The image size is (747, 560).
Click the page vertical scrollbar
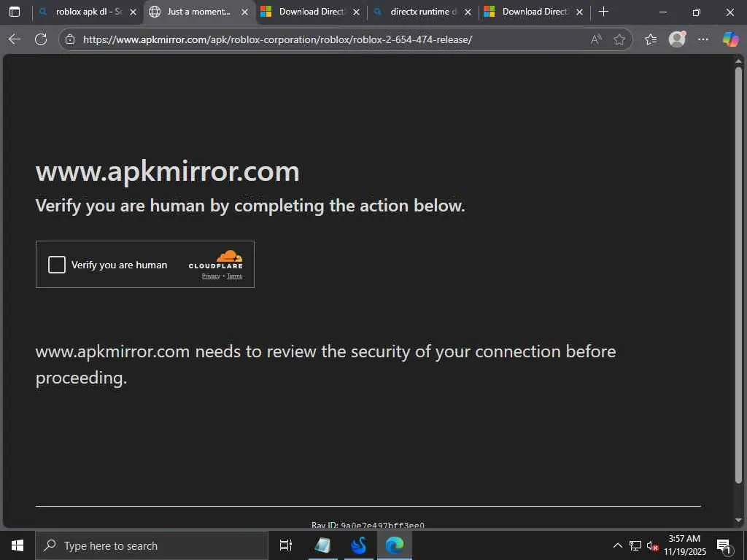[738, 275]
